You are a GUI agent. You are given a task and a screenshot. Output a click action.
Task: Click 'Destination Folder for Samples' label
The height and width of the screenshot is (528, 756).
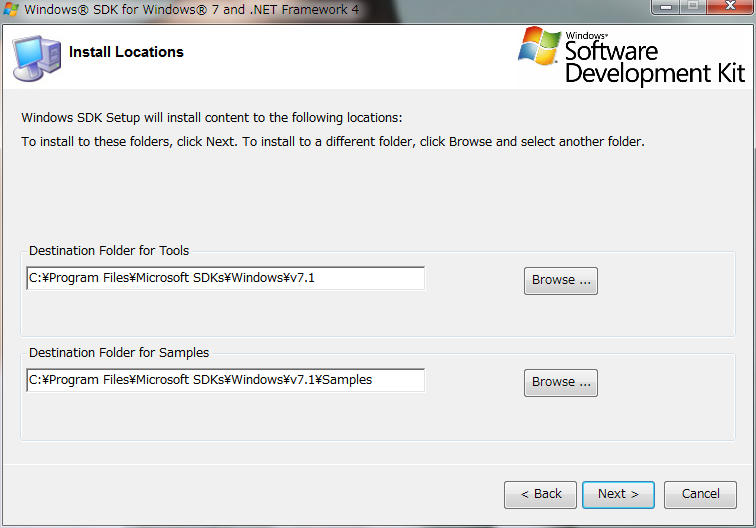pos(119,353)
